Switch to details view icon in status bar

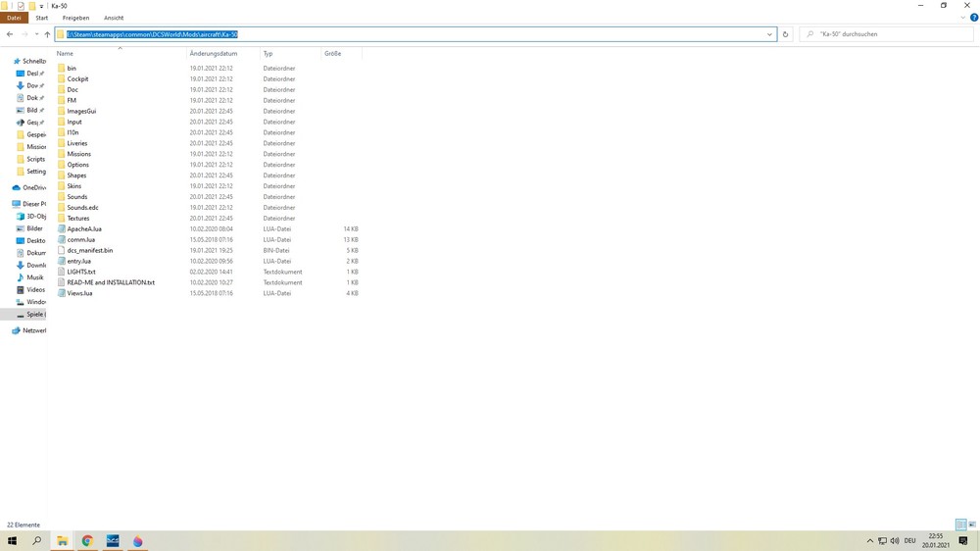tap(961, 525)
